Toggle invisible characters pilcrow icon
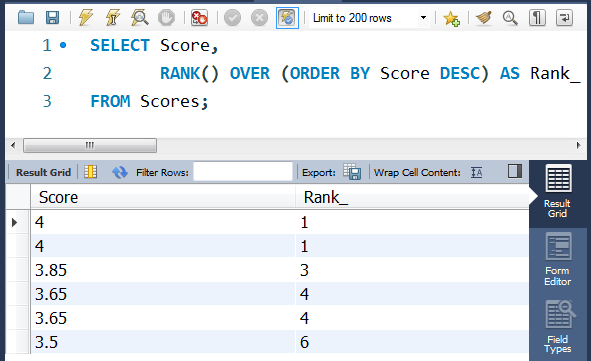The image size is (591, 361). [537, 18]
